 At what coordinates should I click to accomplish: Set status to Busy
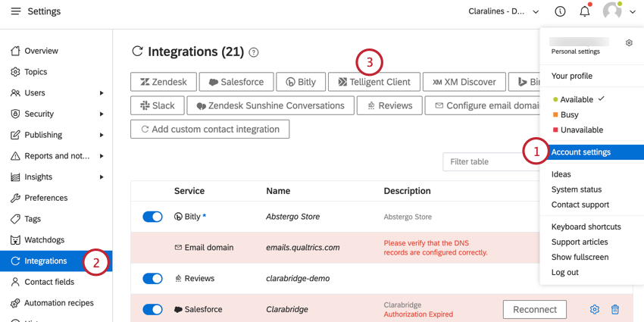(565, 114)
